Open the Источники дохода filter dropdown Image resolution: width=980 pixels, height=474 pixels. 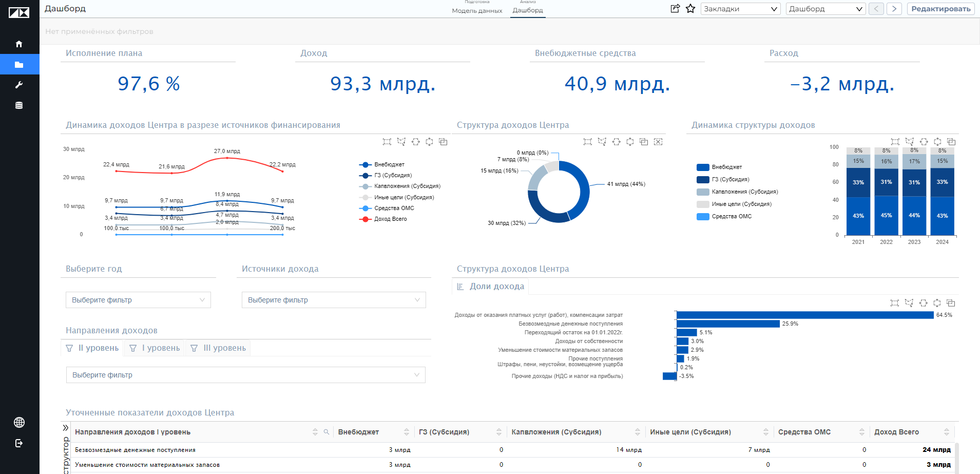pos(334,300)
